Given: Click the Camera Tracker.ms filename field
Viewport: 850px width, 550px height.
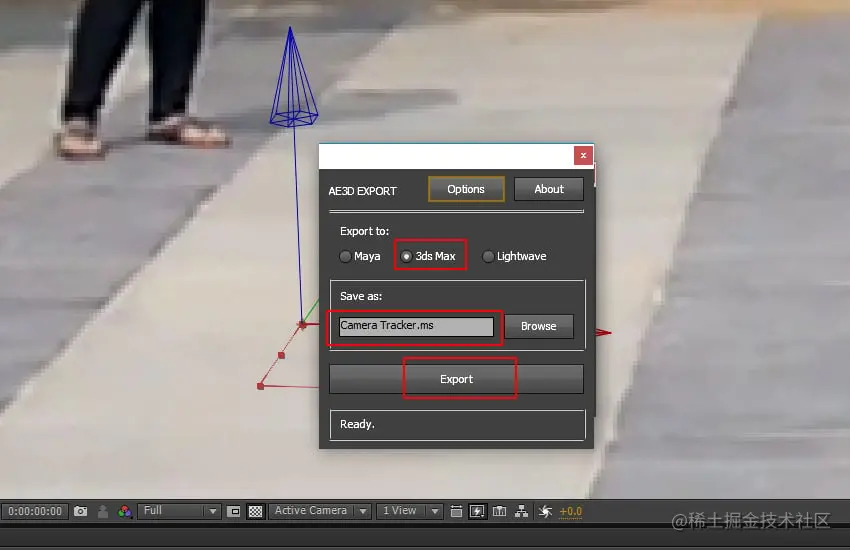Looking at the screenshot, I should pos(416,326).
